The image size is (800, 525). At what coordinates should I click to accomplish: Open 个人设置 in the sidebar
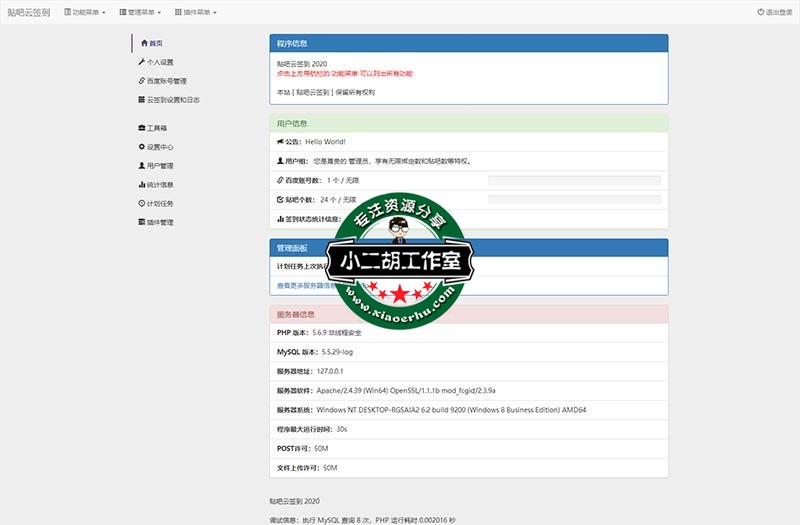point(160,62)
